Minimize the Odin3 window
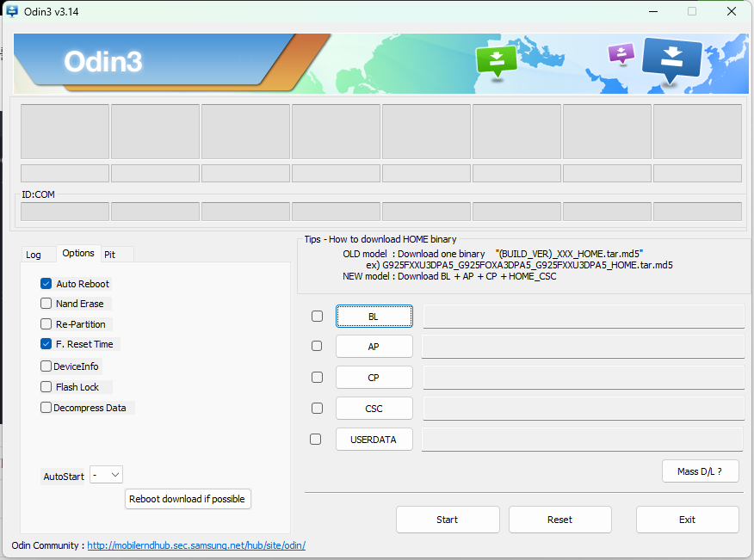Image resolution: width=754 pixels, height=560 pixels. 653,11
